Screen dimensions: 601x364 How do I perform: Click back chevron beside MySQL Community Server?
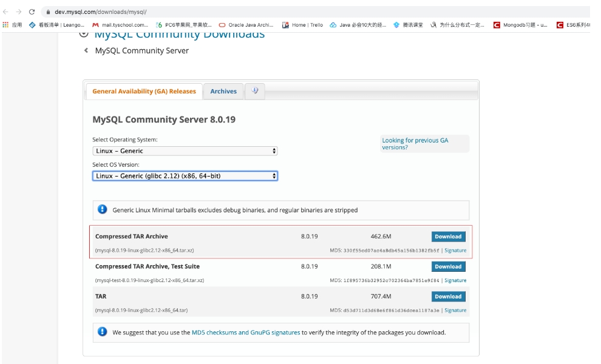point(86,51)
